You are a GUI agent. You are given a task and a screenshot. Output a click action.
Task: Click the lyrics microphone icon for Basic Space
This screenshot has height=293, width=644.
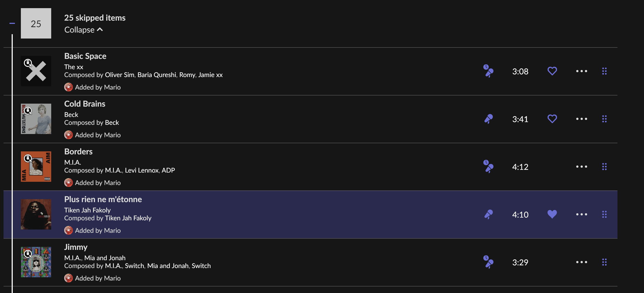pyautogui.click(x=488, y=71)
